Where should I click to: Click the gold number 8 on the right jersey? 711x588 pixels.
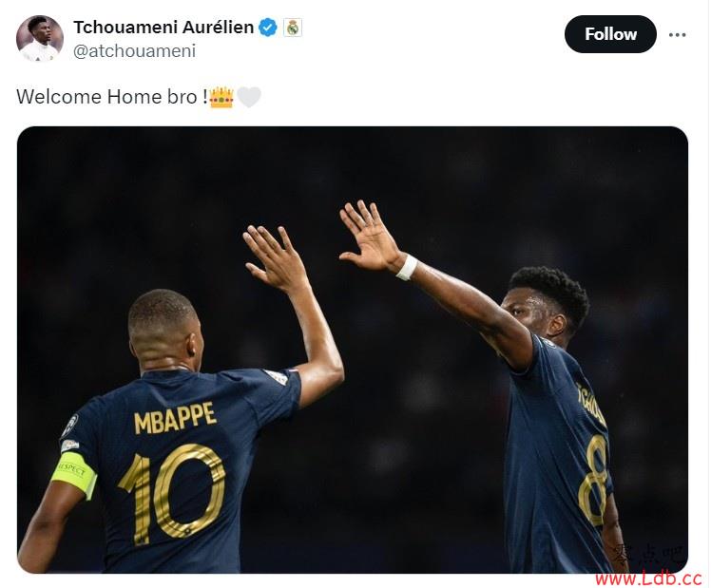click(593, 481)
